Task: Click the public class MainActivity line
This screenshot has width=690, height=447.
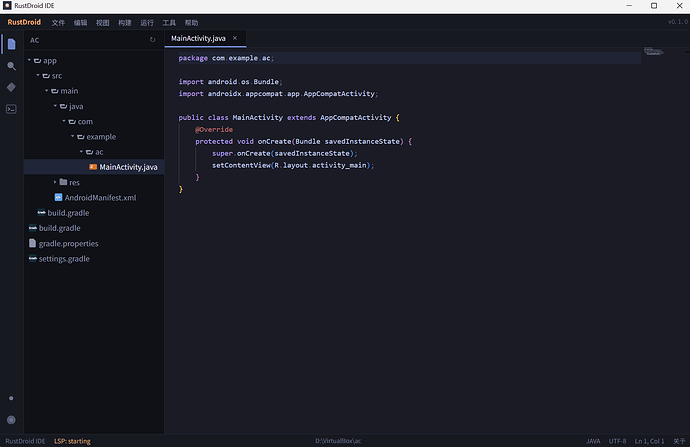Action: coord(289,117)
